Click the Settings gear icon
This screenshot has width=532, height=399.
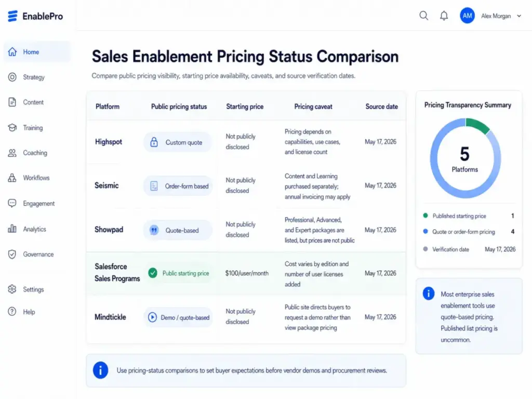click(x=12, y=289)
